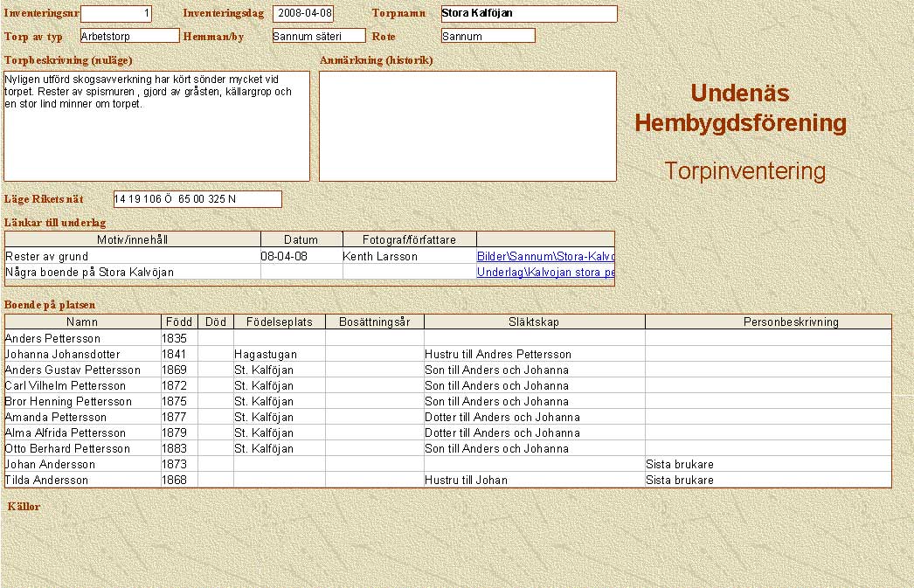This screenshot has width=914, height=588.
Task: Select the Läge Rikets nät coordinates field
Action: tap(197, 199)
